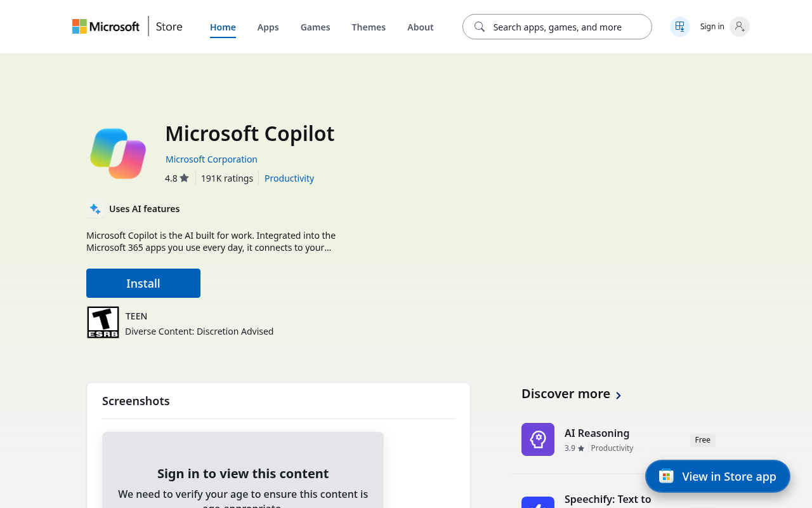The width and height of the screenshot is (812, 508).
Task: Click the user account avatar icon
Action: (x=740, y=27)
